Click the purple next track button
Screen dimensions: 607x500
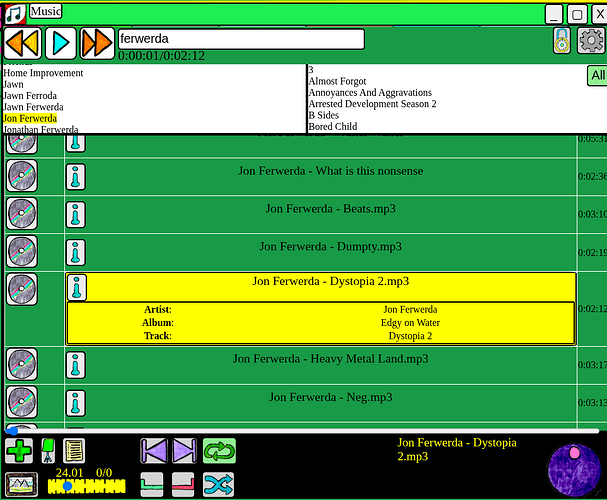click(x=184, y=450)
